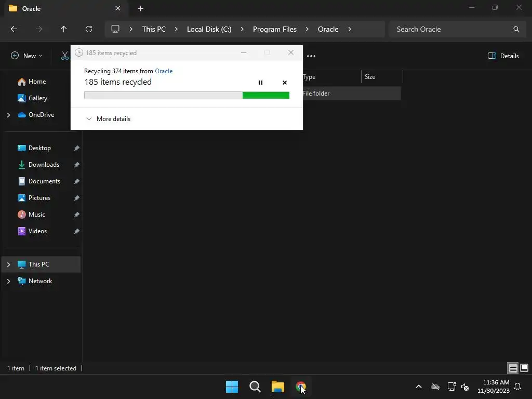Sort by the Size column header

click(x=382, y=77)
